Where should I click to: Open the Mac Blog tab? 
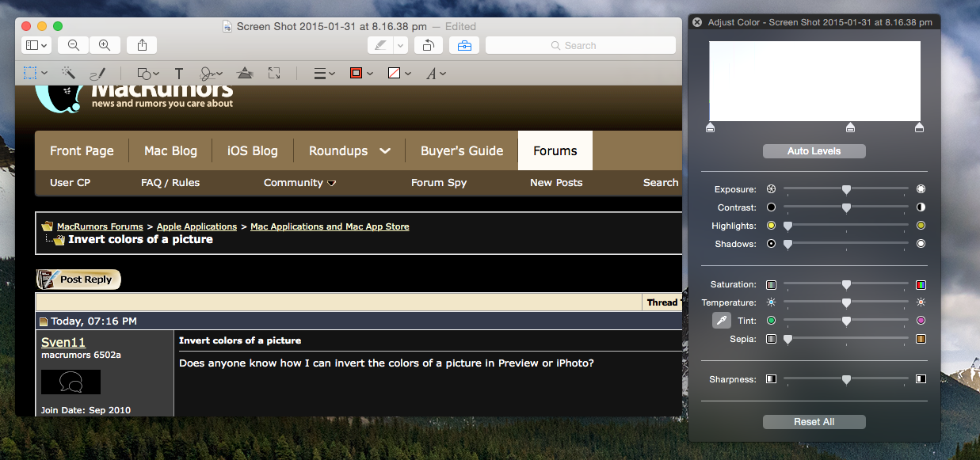click(x=170, y=150)
